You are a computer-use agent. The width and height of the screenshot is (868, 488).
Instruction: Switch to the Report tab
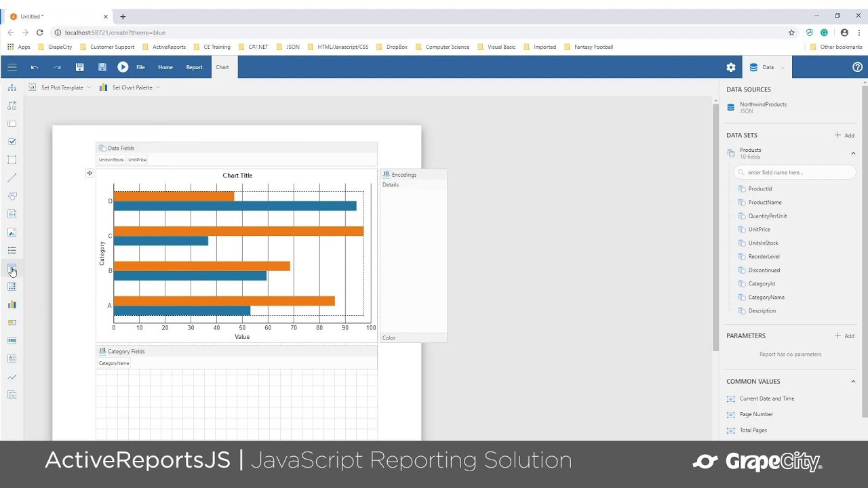click(194, 67)
